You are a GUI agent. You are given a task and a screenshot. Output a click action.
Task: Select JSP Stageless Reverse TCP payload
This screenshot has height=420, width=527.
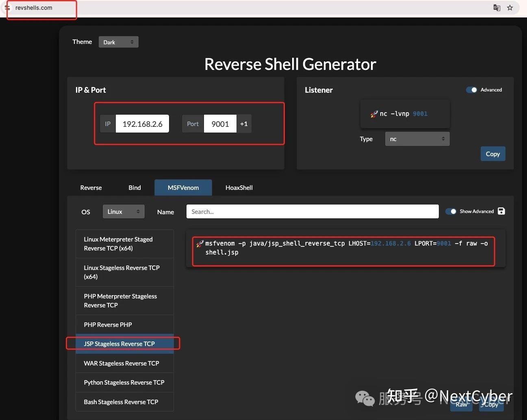coord(125,344)
